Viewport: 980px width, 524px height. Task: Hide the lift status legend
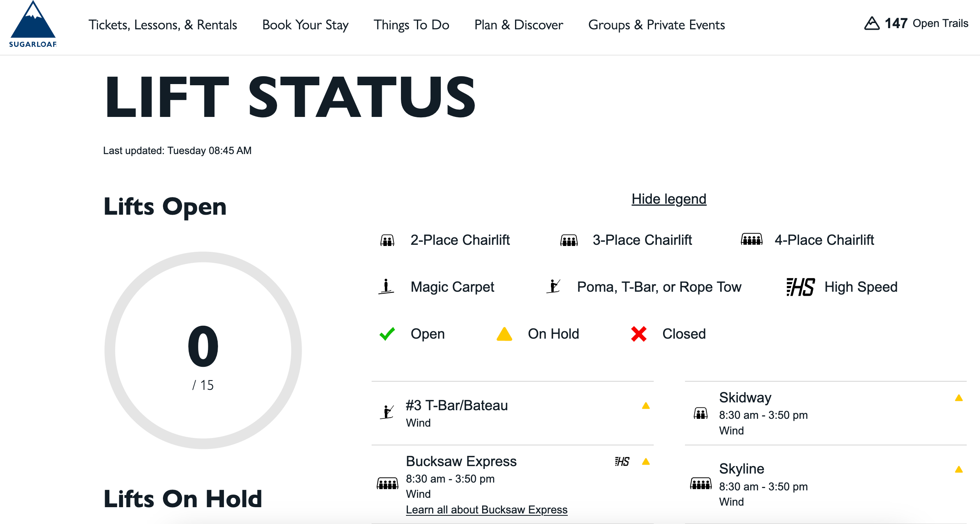(669, 199)
